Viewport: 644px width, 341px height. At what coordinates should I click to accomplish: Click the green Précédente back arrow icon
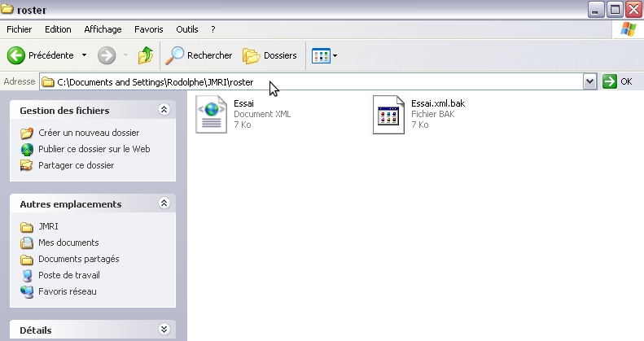click(16, 55)
